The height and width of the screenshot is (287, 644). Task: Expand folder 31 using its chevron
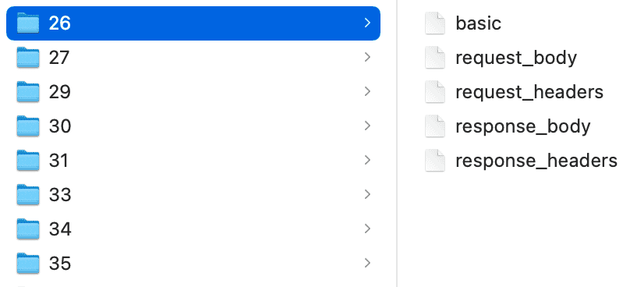pos(367,160)
